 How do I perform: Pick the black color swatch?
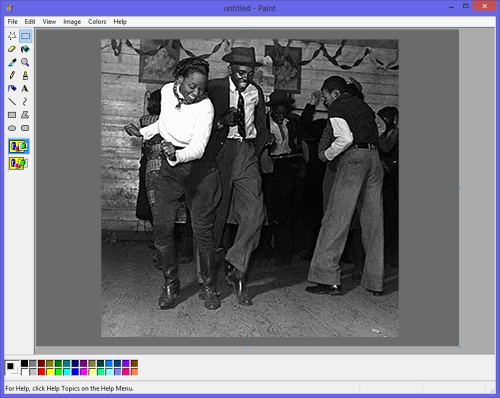click(x=24, y=363)
